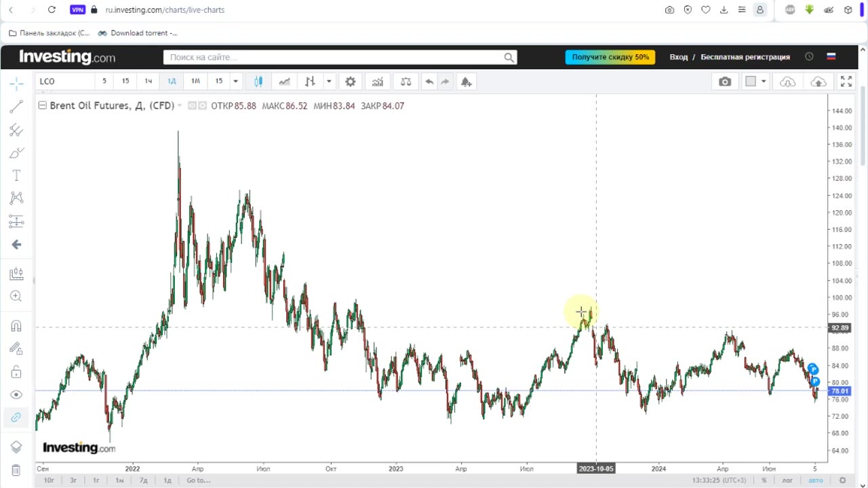868x488 pixels.
Task: Click the trash remove drawings icon
Action: [x=16, y=470]
